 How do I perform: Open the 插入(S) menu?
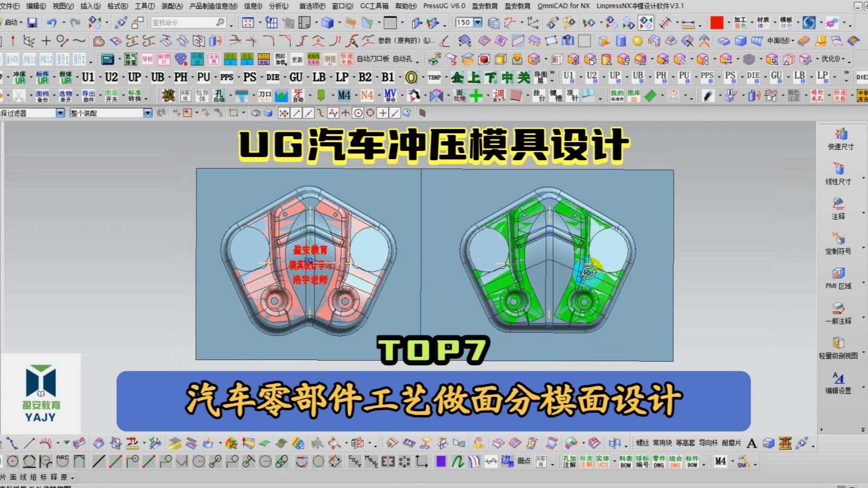pos(91,5)
